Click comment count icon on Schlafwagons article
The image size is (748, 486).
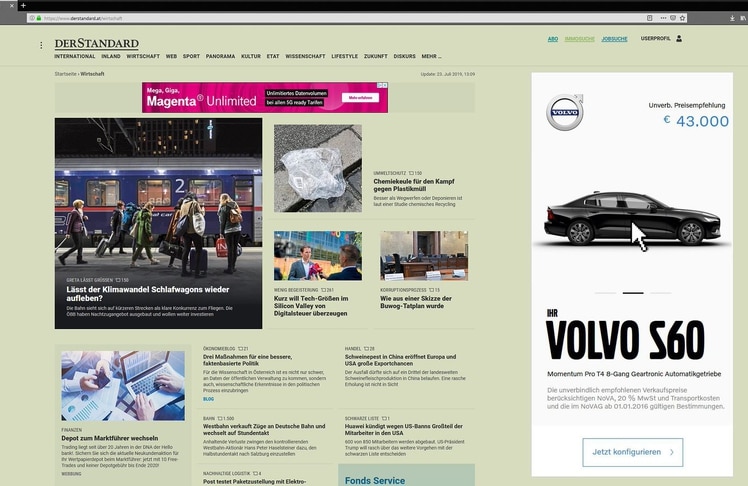pos(119,280)
